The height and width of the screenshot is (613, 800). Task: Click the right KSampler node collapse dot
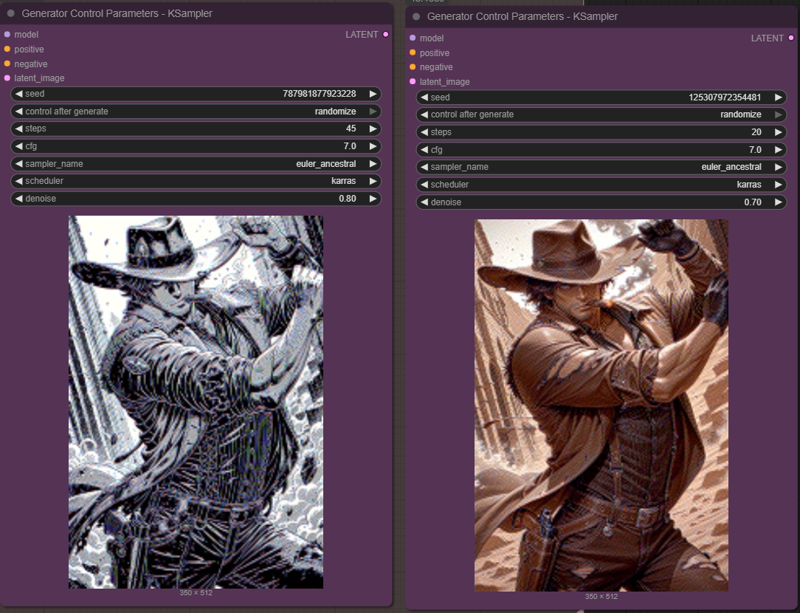[x=416, y=17]
